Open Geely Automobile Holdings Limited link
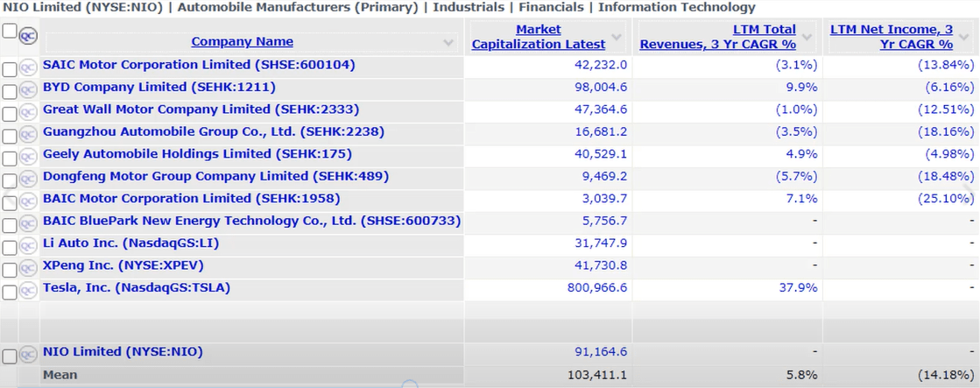The height and width of the screenshot is (388, 980). coord(197,153)
